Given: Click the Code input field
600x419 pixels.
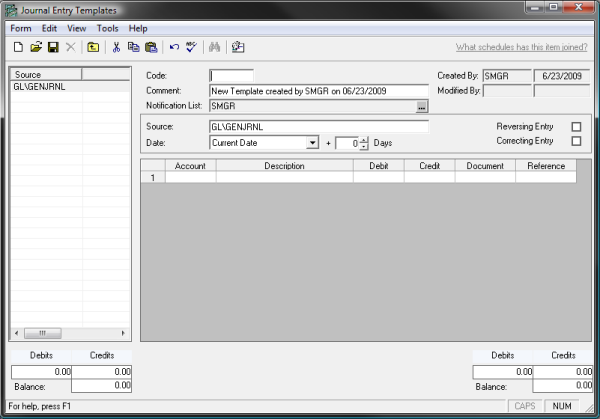Looking at the screenshot, I should [232, 76].
